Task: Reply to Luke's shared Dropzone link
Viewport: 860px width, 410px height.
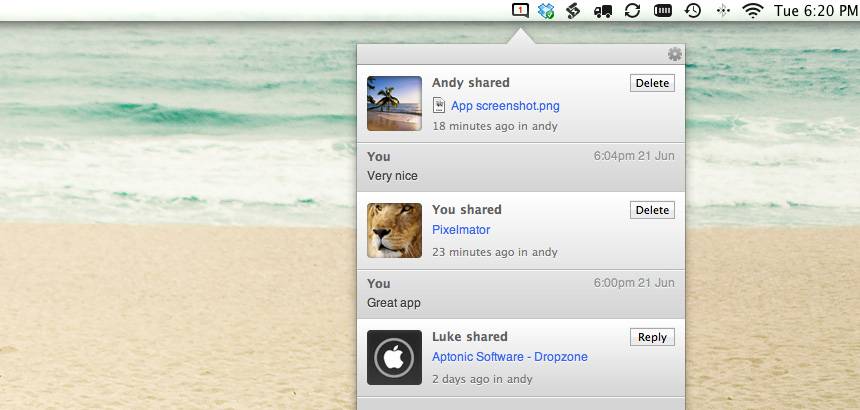Action: tap(652, 337)
